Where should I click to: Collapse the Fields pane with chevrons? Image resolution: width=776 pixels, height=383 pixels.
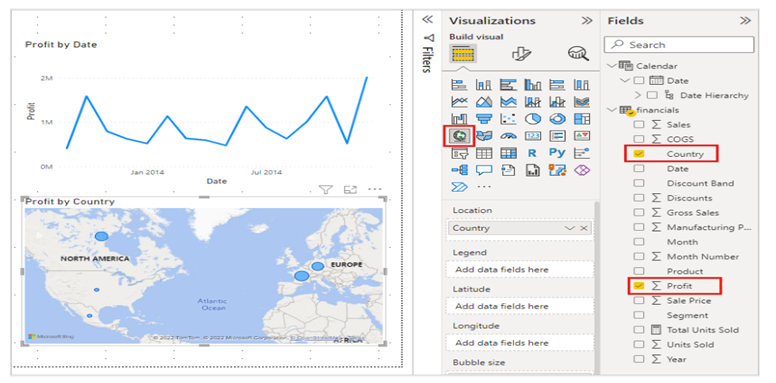coord(745,21)
